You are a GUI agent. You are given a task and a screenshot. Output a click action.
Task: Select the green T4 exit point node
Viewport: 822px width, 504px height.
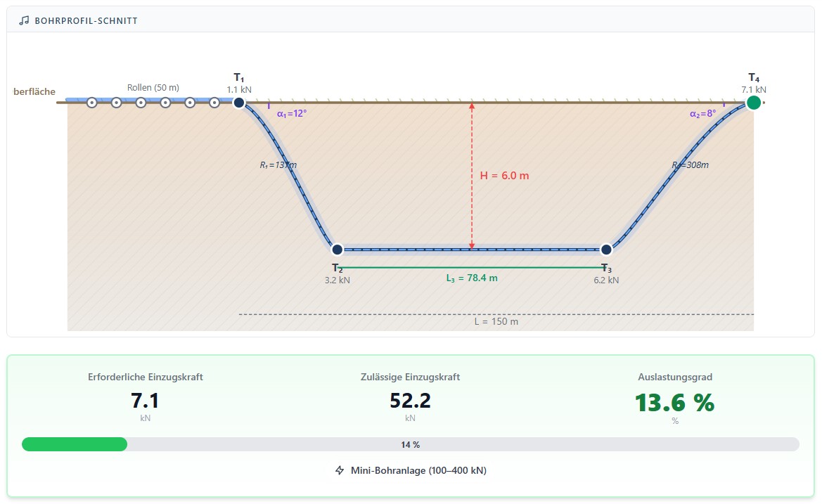pyautogui.click(x=754, y=103)
